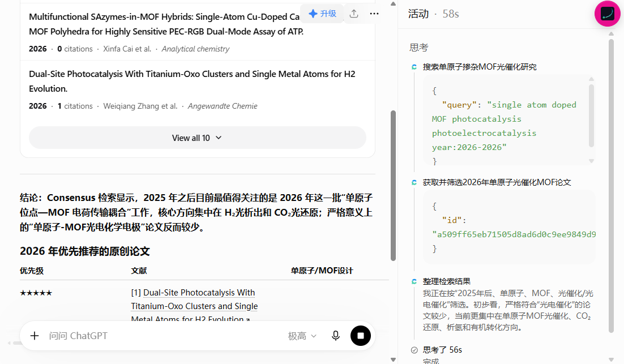Click the scroll-down arrow of the activity panel scrollbar
The height and width of the screenshot is (364, 624).
[612, 359]
